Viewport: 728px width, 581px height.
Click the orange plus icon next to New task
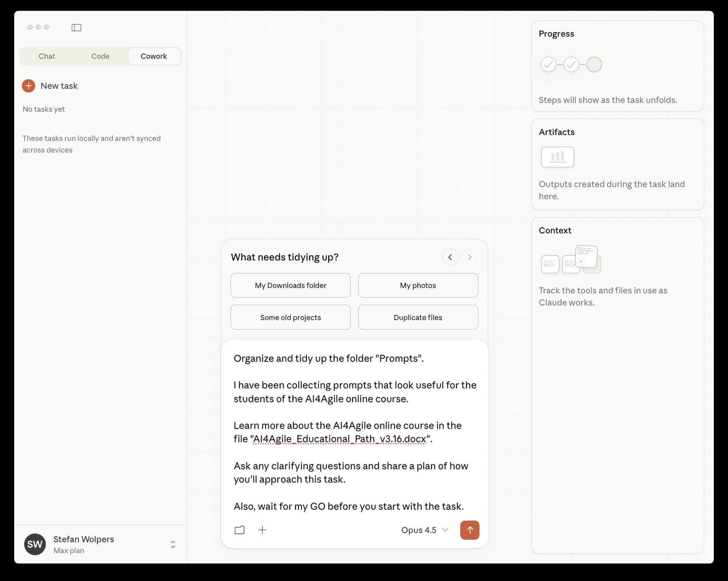(x=28, y=86)
